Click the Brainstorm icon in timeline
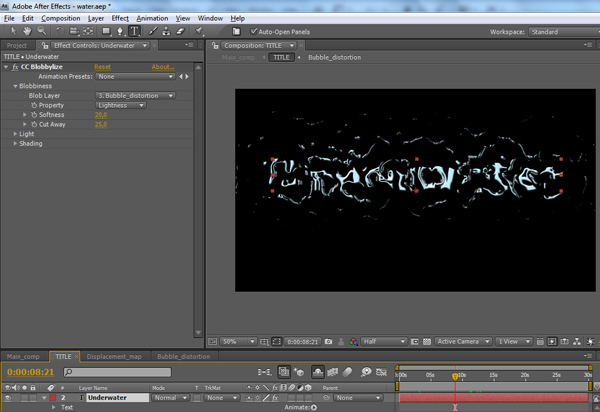The image size is (600, 412). pos(366,372)
